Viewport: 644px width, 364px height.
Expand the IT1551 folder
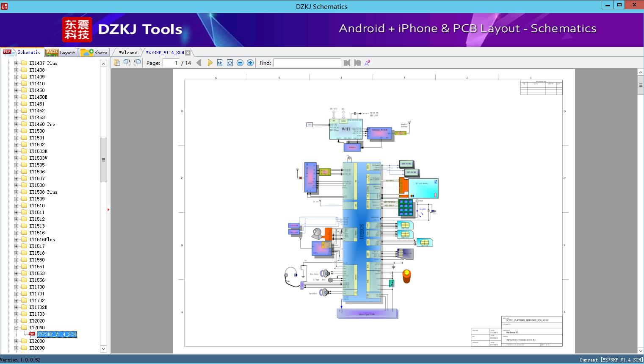coord(16,267)
